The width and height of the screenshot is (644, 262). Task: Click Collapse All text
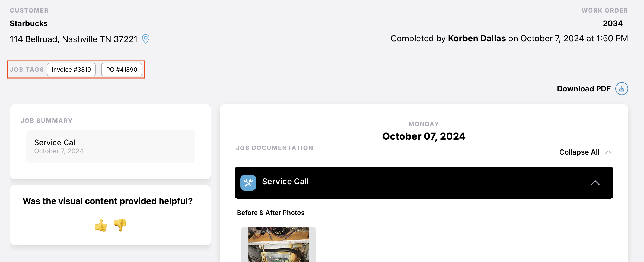pos(579,152)
